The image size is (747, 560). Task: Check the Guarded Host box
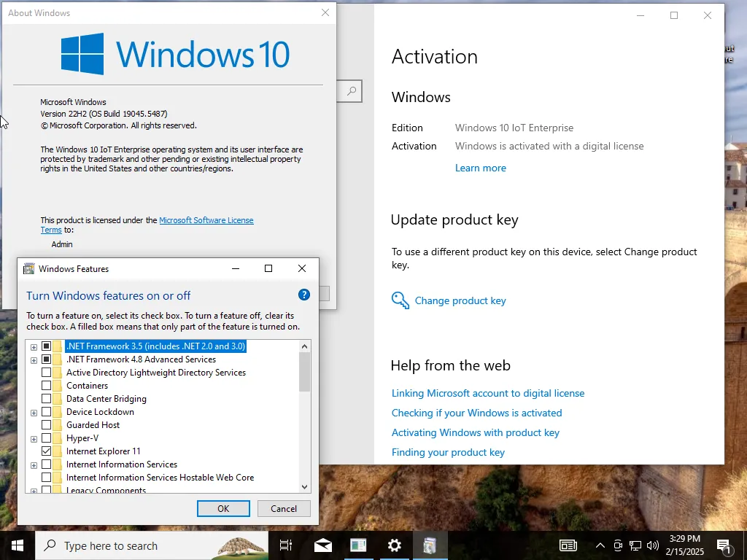[x=46, y=425]
